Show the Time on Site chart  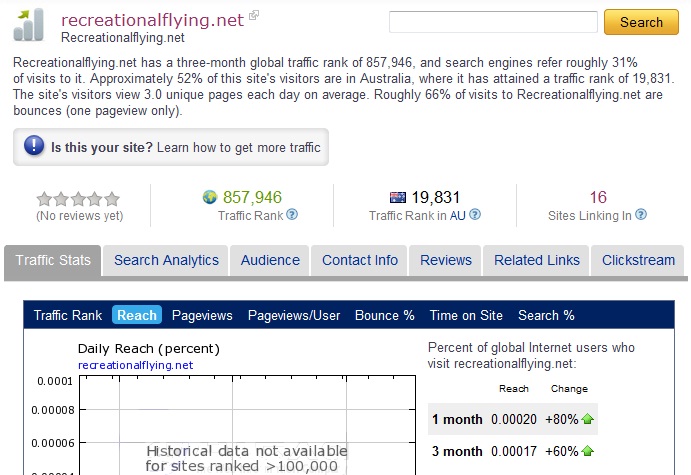466,315
